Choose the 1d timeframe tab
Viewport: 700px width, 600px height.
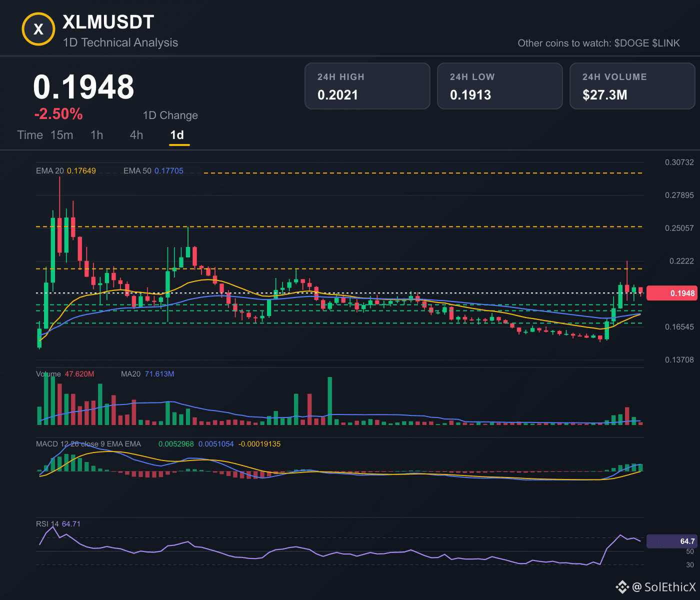pyautogui.click(x=177, y=135)
